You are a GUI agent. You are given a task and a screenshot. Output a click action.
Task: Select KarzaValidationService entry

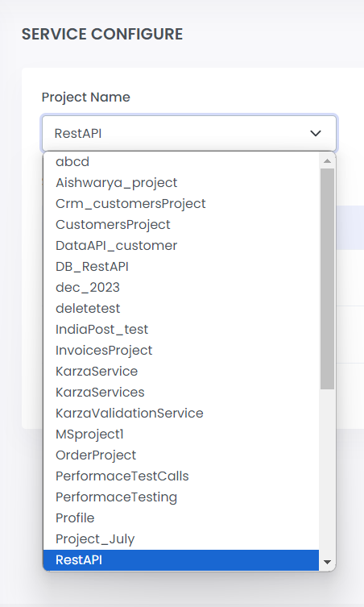pyautogui.click(x=181, y=413)
